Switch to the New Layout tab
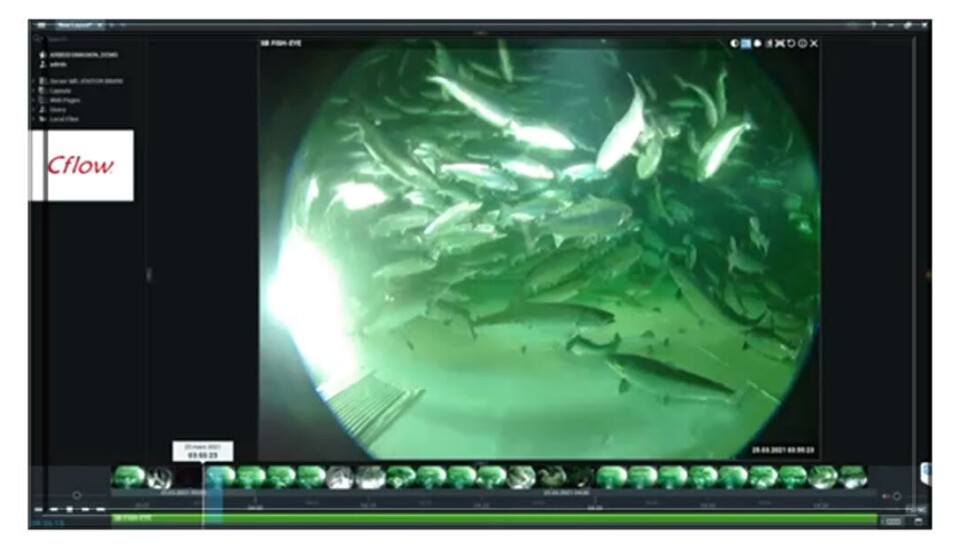 click(x=75, y=24)
